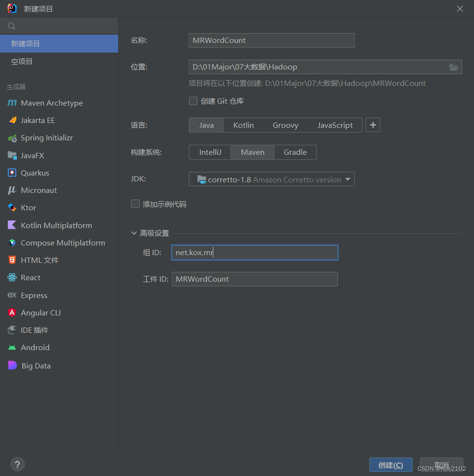Screen dimensions: 474x476
Task: Browse for location with folder icon
Action: [454, 67]
